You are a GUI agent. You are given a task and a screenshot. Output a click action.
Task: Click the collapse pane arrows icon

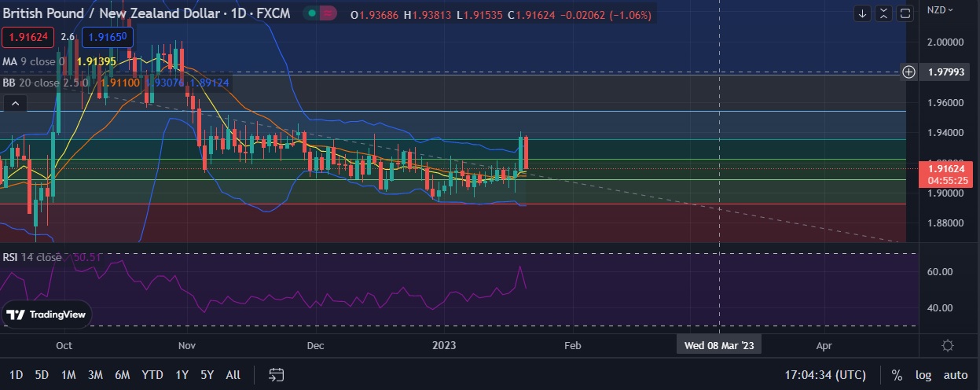tap(884, 13)
